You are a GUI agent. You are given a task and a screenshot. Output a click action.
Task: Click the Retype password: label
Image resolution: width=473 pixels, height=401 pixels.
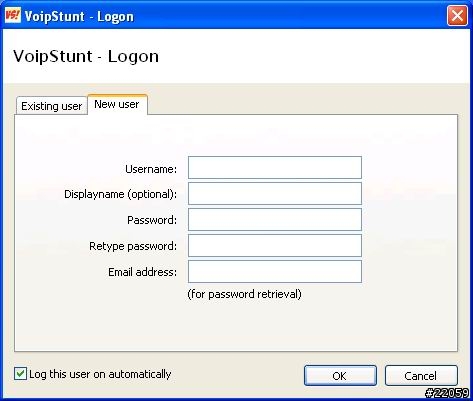tap(133, 246)
